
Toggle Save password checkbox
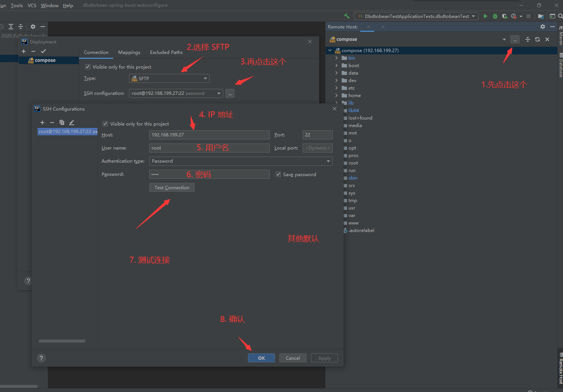point(278,174)
